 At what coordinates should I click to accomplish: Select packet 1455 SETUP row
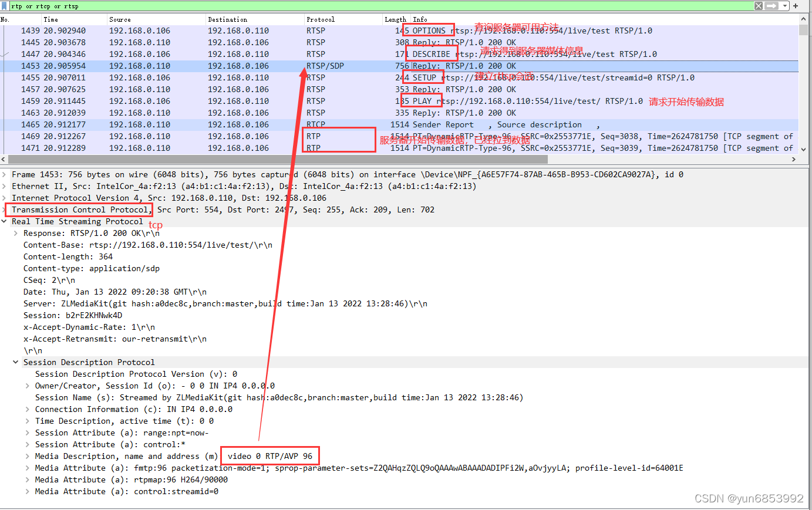point(399,77)
